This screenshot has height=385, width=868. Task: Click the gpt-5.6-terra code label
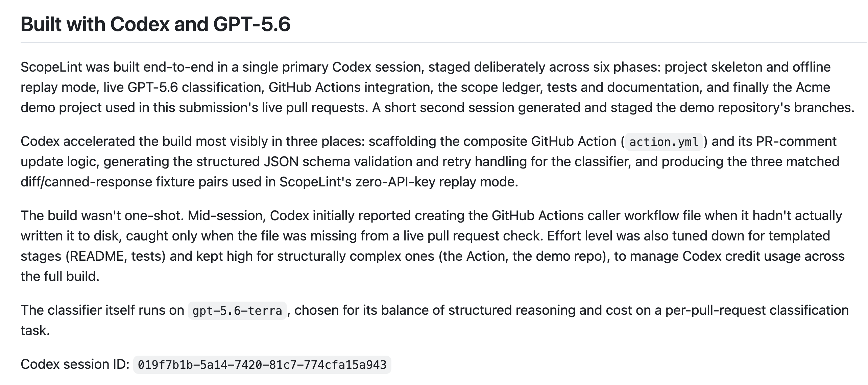coord(237,311)
